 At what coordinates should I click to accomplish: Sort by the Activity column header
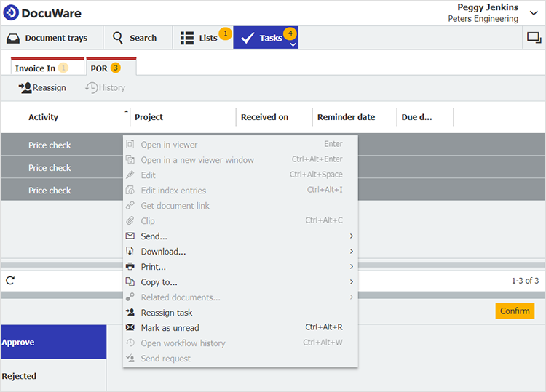(44, 117)
